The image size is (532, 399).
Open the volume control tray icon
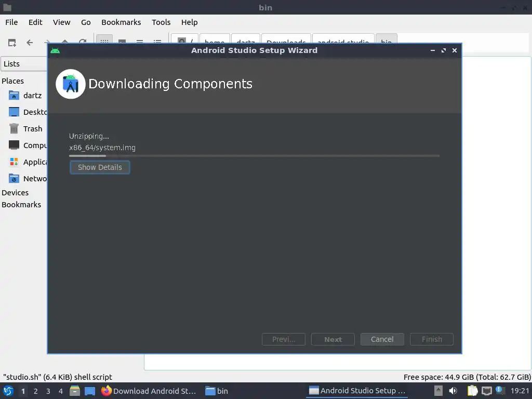[453, 391]
